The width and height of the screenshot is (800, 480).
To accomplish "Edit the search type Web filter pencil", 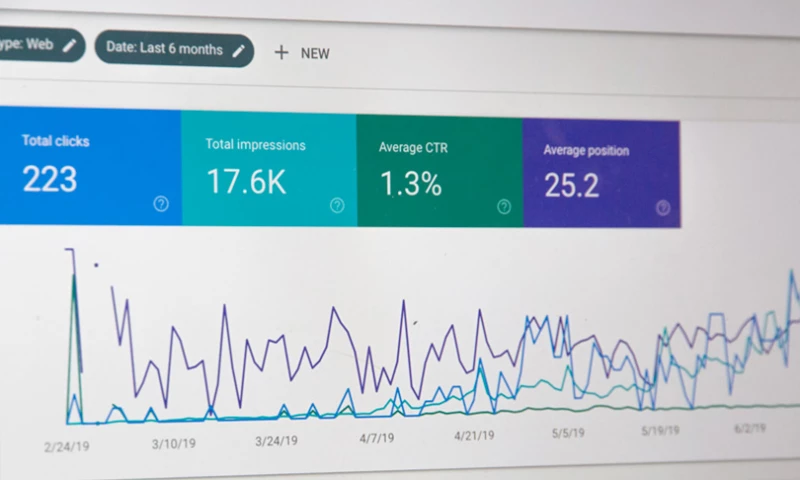I will [x=69, y=45].
